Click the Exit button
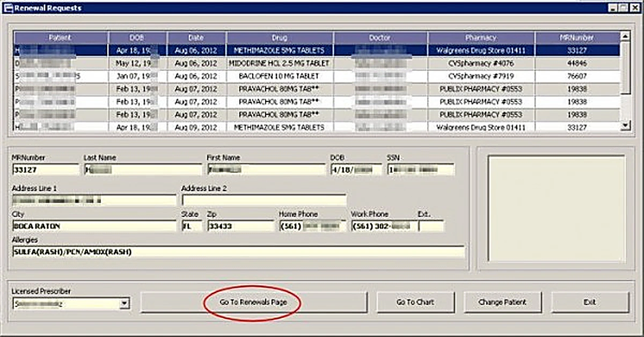This screenshot has height=337, width=644. [589, 302]
